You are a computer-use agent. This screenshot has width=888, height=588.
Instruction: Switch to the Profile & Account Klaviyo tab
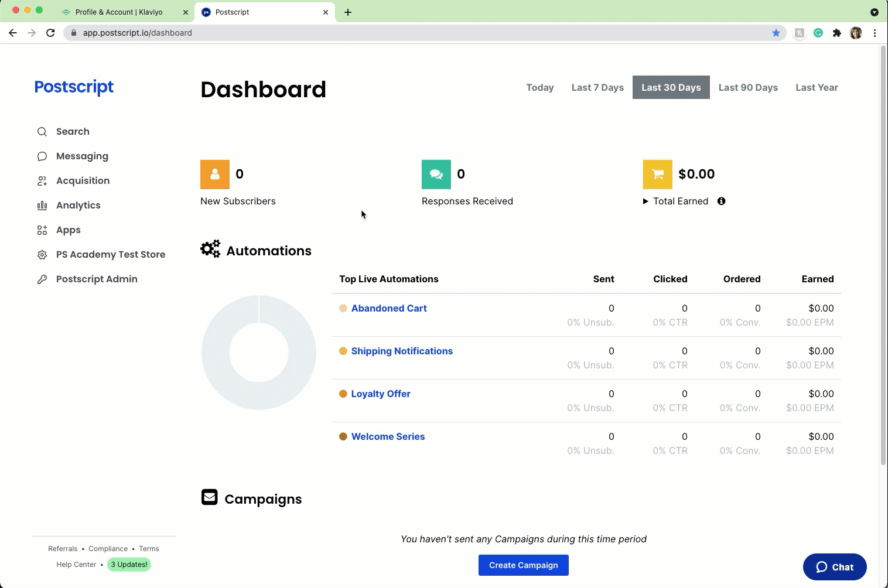[x=119, y=12]
